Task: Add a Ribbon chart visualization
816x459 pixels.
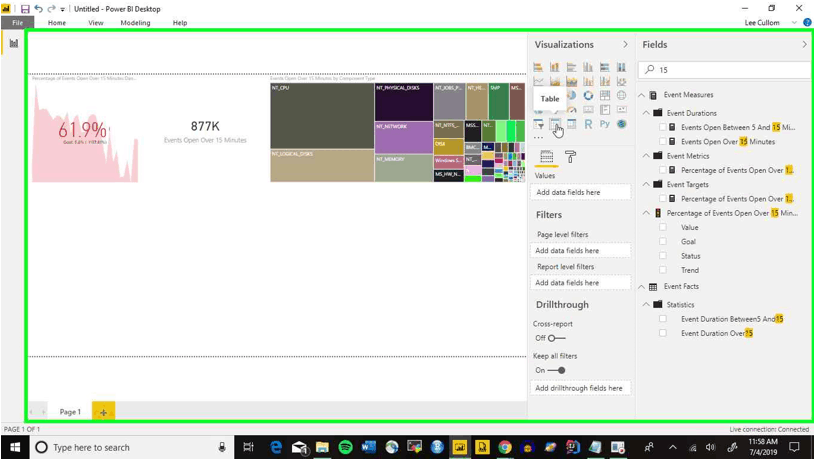Action: (x=621, y=81)
